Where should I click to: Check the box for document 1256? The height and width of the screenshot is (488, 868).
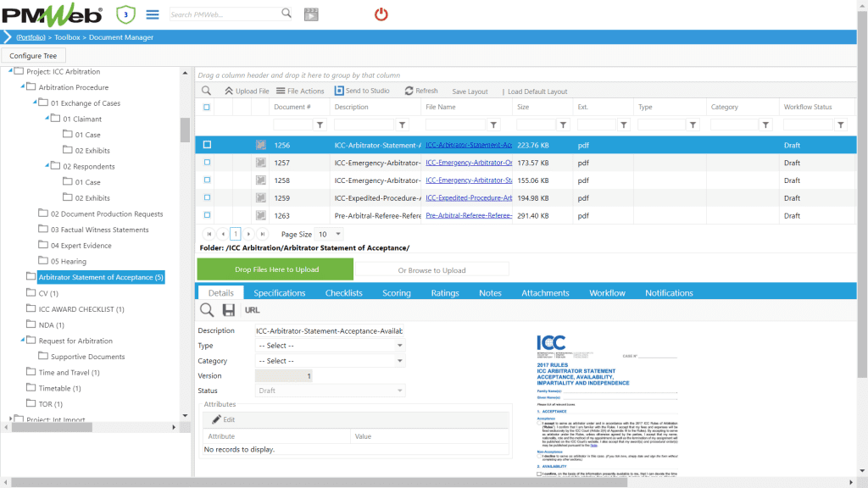tap(207, 145)
